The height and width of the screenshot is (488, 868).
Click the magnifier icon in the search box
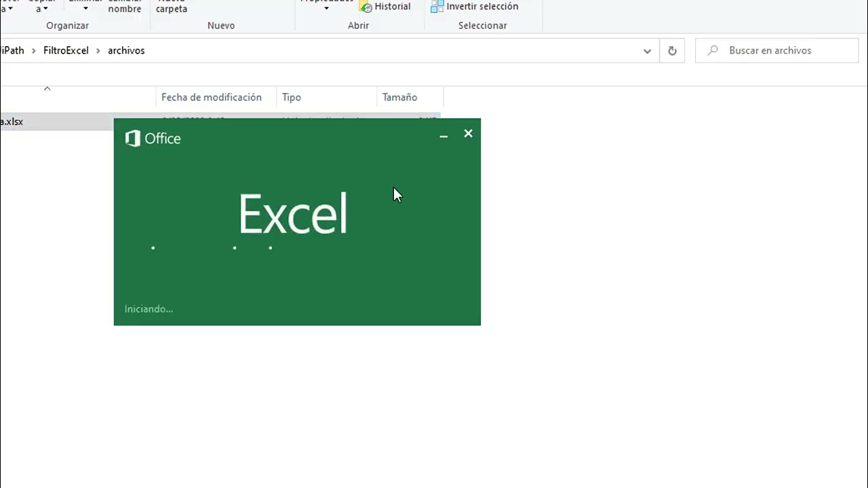click(713, 51)
